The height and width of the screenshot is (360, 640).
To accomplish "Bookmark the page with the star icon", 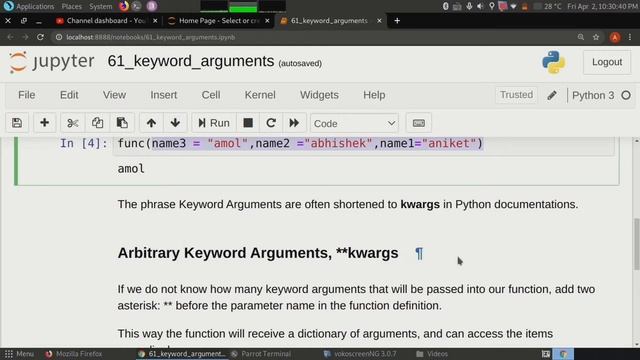I will click(x=596, y=37).
